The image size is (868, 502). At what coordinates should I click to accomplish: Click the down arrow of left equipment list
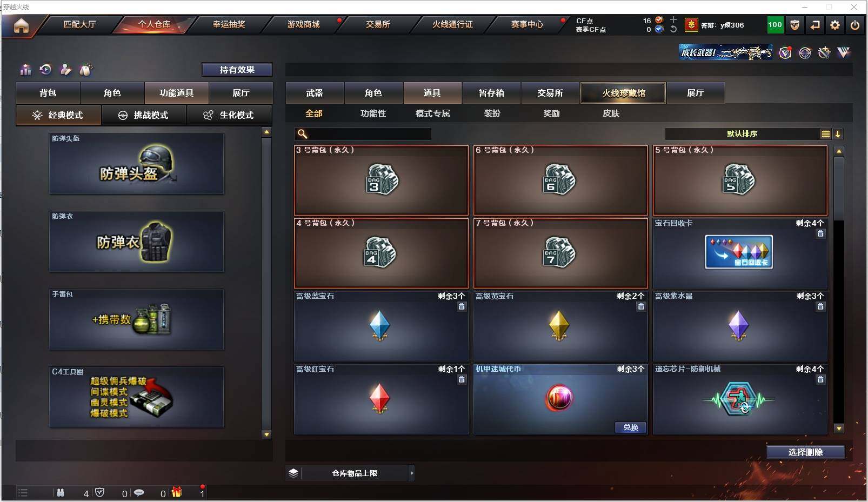266,434
